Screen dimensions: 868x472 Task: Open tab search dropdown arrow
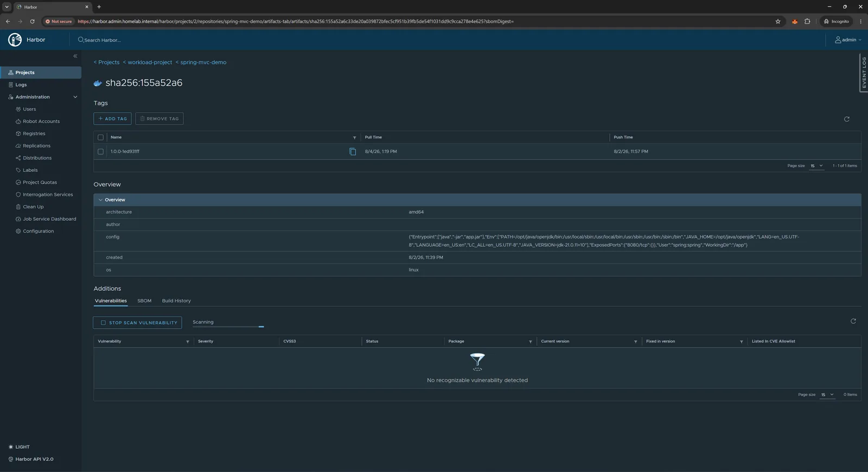7,7
